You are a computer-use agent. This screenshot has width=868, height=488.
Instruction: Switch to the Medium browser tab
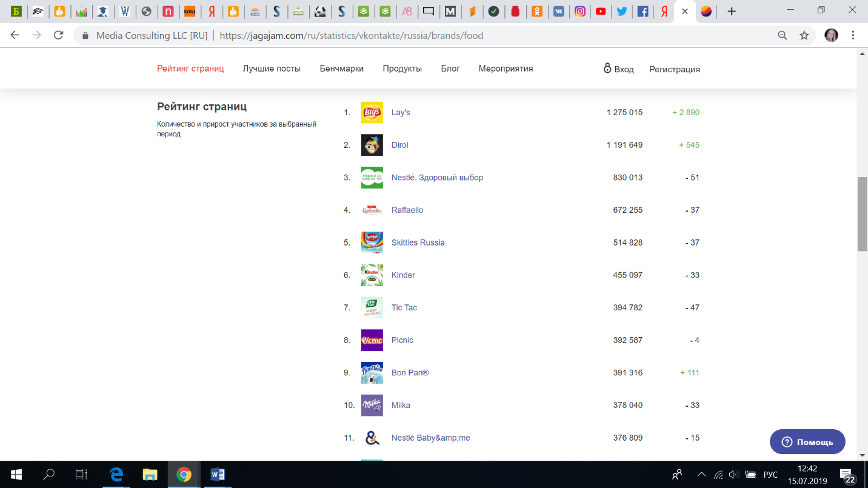(450, 11)
